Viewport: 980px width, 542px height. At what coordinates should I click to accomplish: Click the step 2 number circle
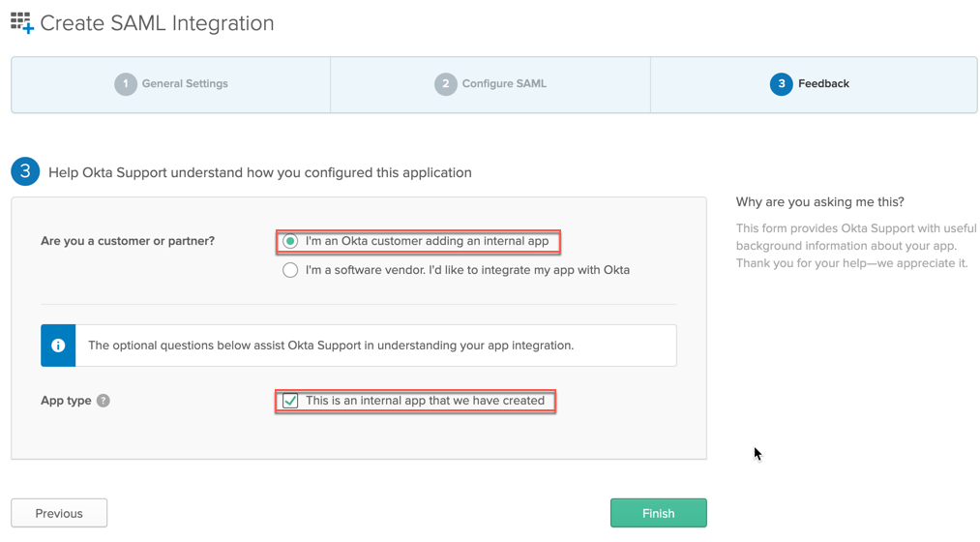pos(445,84)
